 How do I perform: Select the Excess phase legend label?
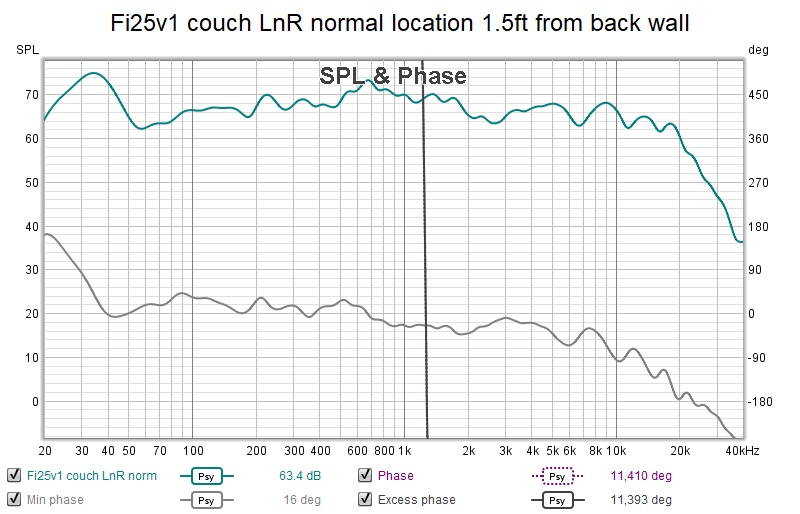point(416,500)
